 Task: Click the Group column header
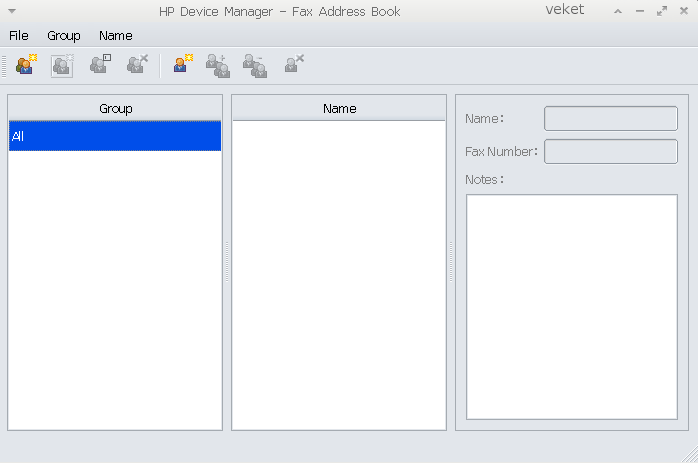(115, 109)
